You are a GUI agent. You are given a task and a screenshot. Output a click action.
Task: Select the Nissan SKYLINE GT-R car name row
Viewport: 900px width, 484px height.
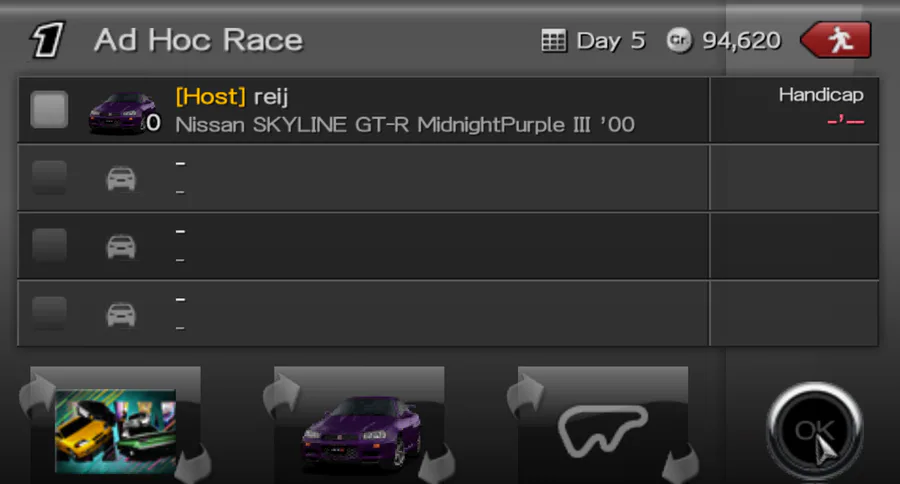pos(405,125)
